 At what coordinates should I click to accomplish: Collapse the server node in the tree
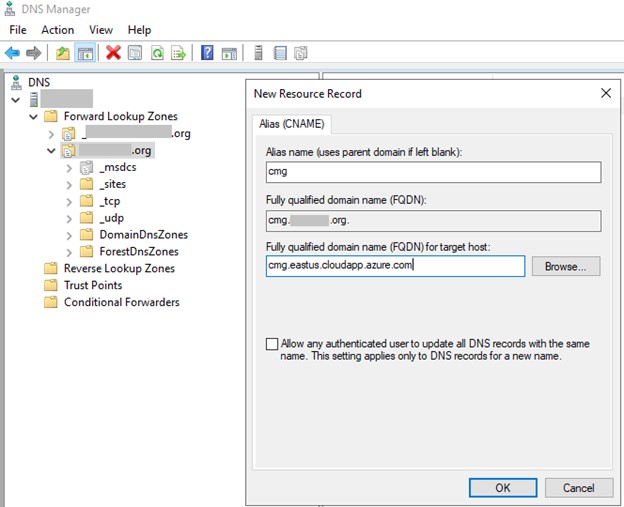16,100
